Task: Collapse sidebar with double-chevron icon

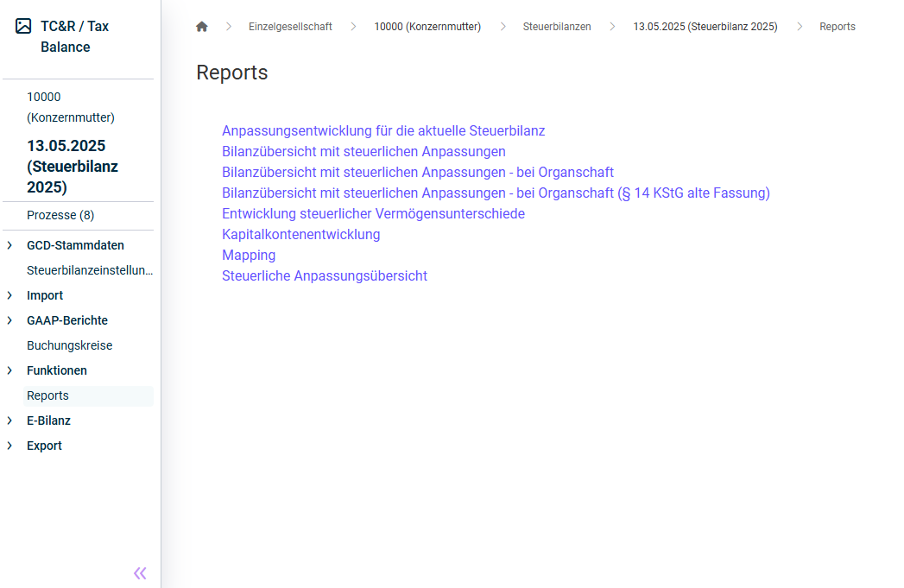Action: 140,573
